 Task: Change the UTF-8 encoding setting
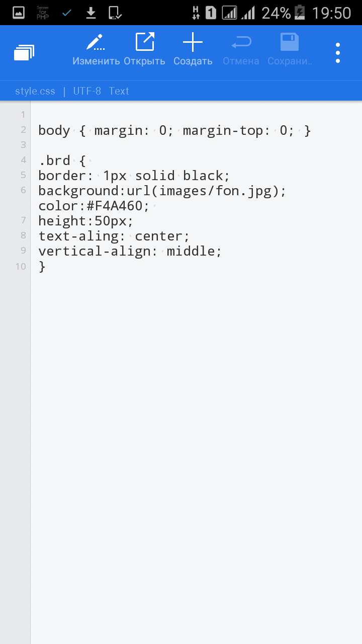pyautogui.click(x=87, y=91)
